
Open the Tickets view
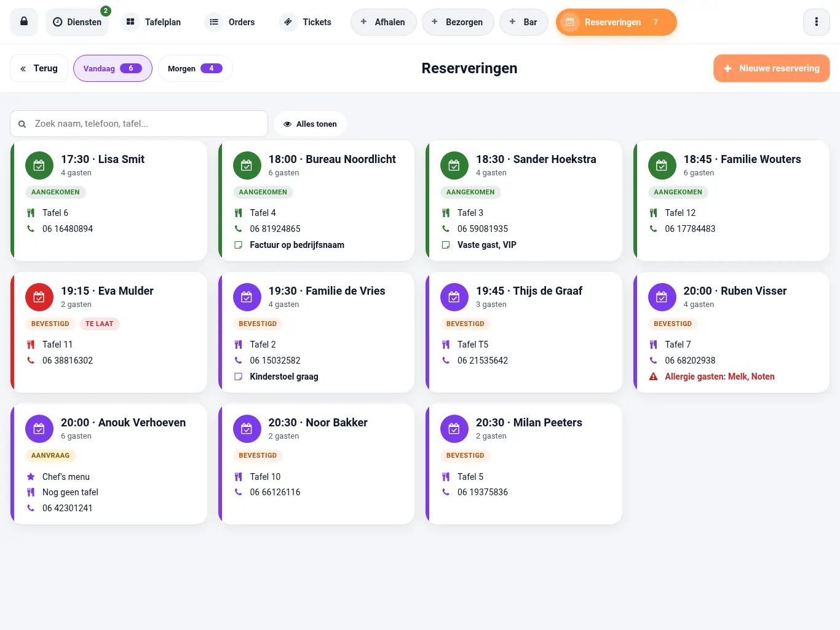coord(307,22)
